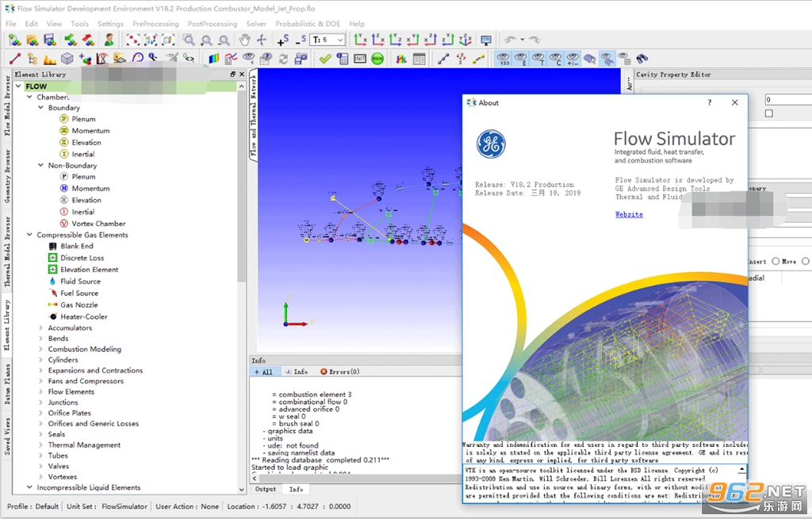812x519 pixels.
Task: Expand the Combustion Modeling node
Action: [41, 349]
